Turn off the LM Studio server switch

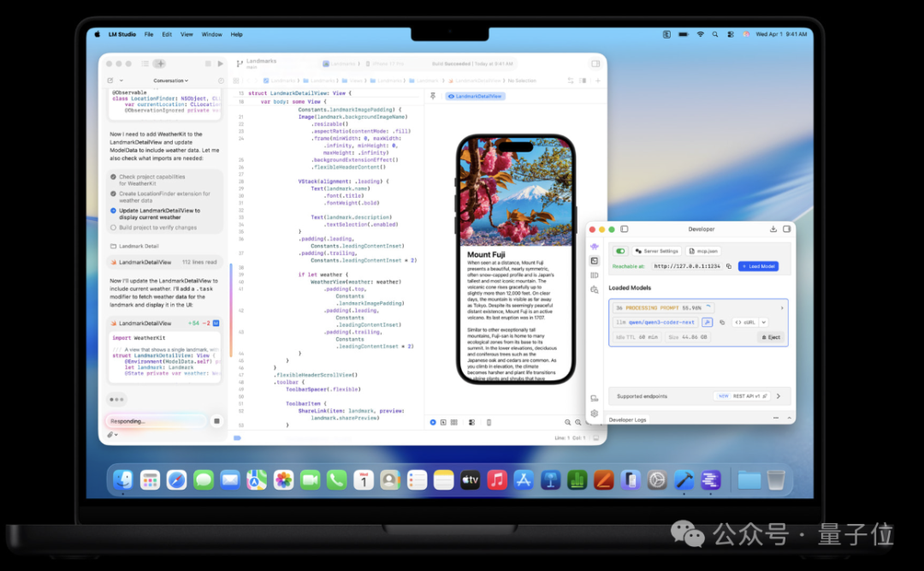coord(620,252)
